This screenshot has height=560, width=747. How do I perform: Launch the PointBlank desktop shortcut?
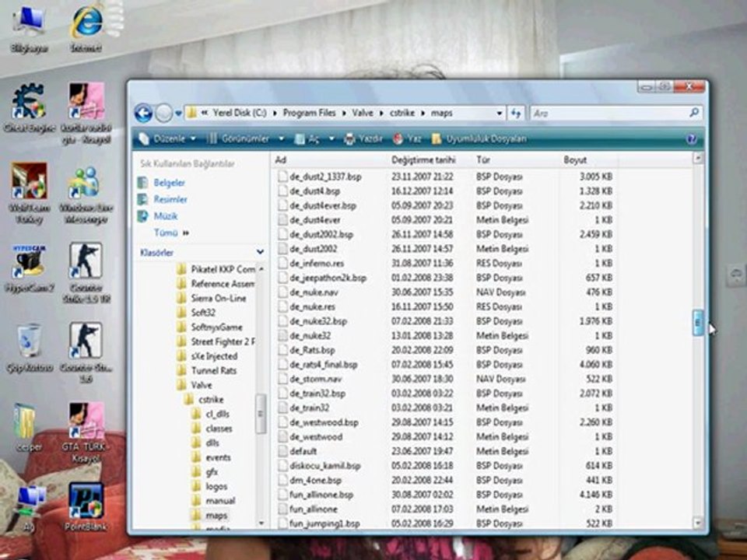[86, 507]
